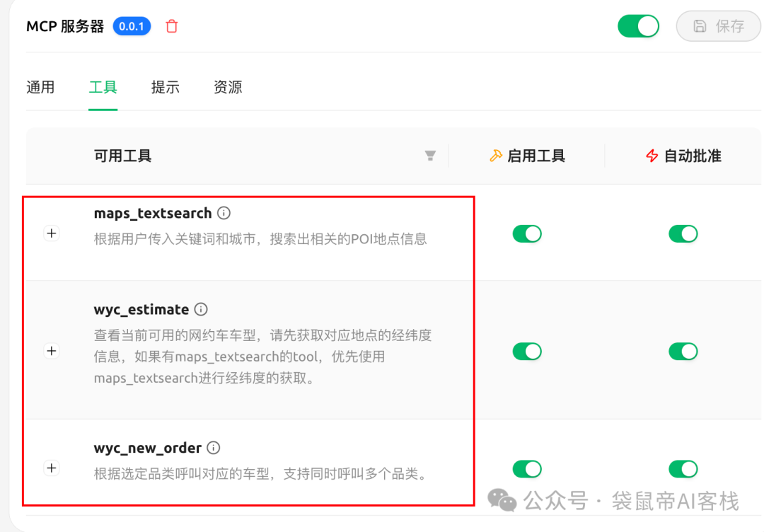Expand the wyc_estimate row
This screenshot has height=532, width=764.
coord(52,351)
